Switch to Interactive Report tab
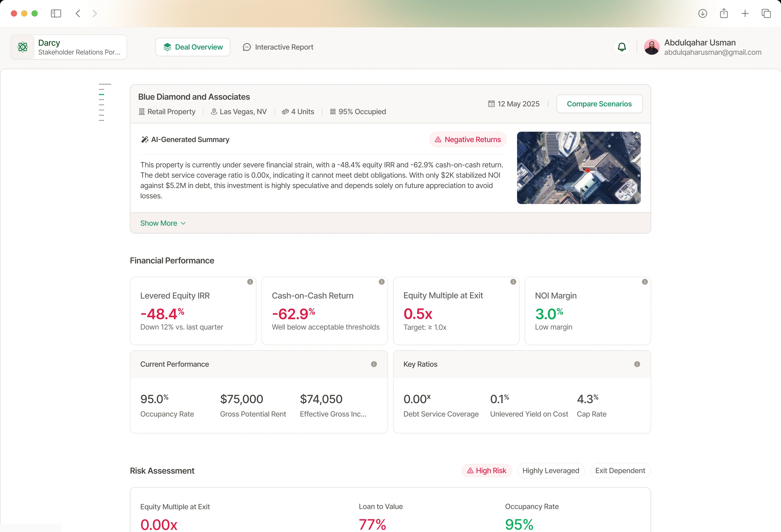This screenshot has height=532, width=781. 278,47
